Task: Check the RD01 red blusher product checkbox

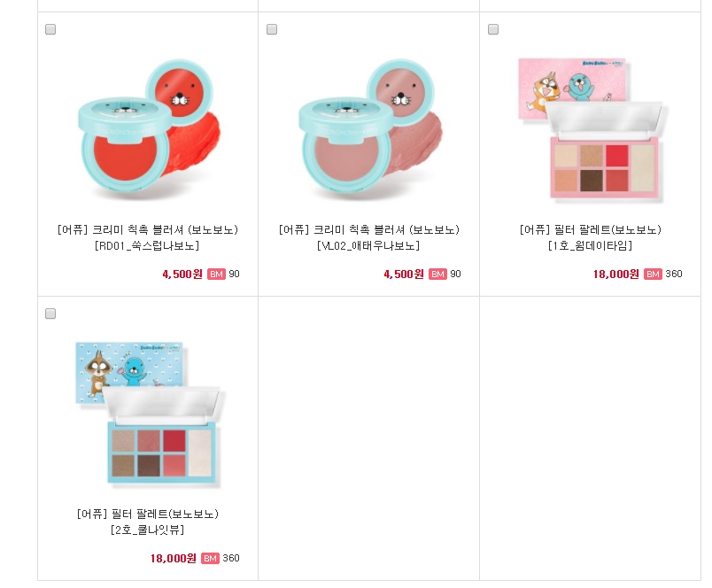Action: (x=50, y=29)
